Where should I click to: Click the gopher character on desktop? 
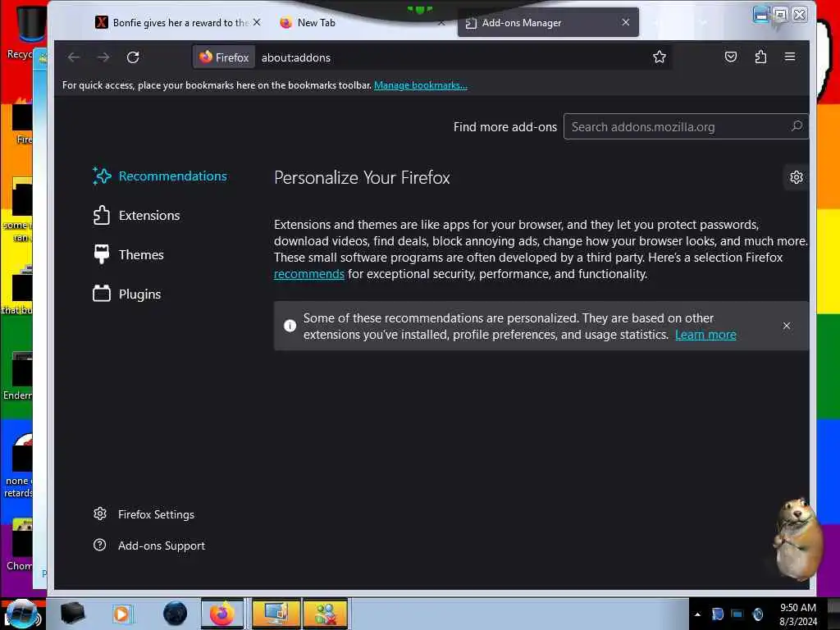tap(798, 538)
